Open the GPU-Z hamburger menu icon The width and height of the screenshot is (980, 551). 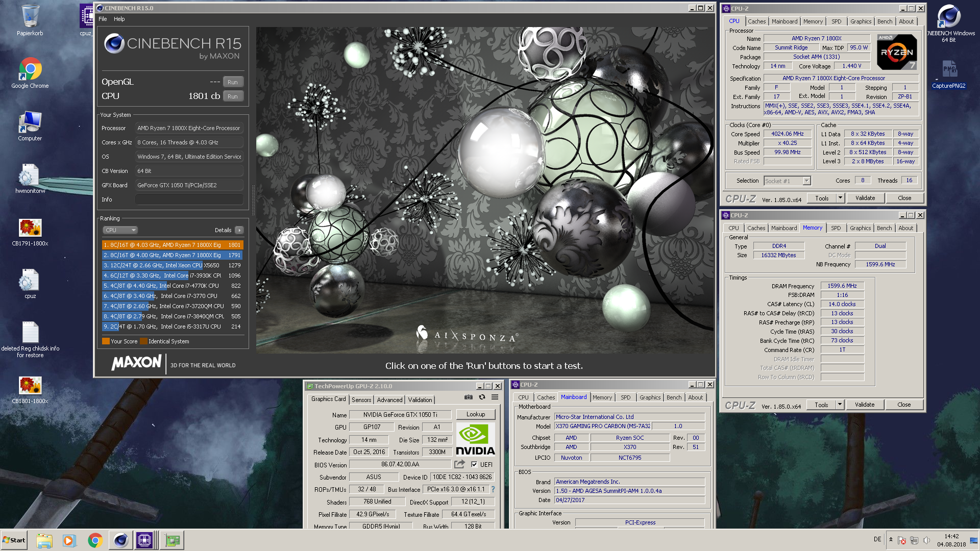(495, 397)
